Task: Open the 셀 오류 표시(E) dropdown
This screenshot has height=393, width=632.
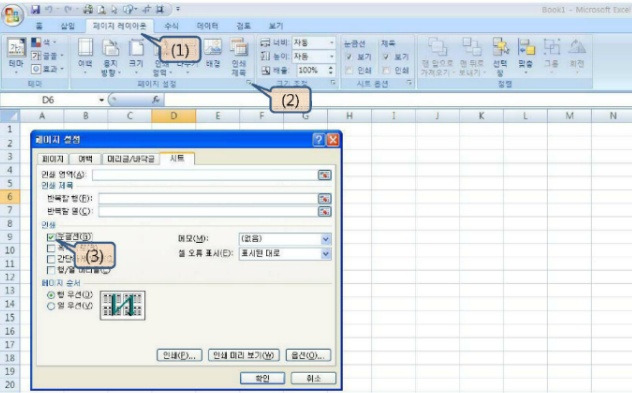Action: pyautogui.click(x=326, y=254)
